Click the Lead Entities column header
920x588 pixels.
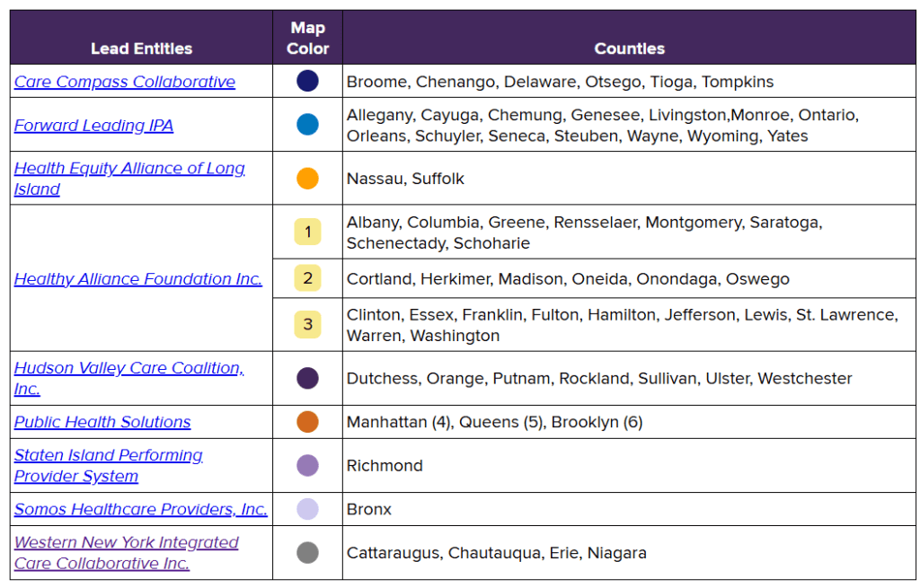click(141, 48)
